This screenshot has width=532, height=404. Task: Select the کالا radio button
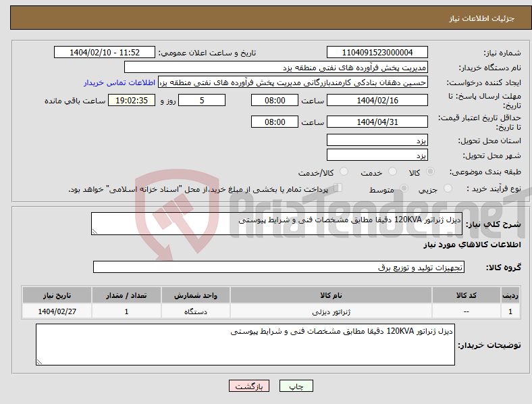430,172
